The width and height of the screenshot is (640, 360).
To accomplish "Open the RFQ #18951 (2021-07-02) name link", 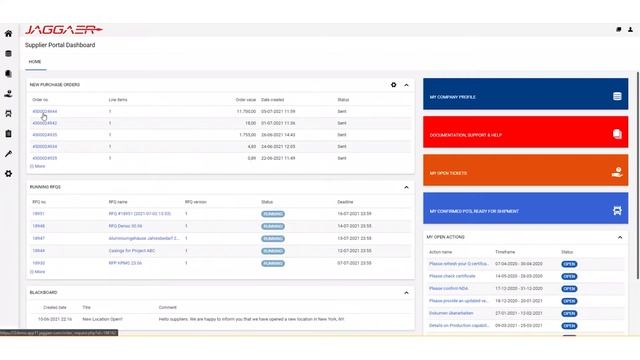I will point(140,213).
